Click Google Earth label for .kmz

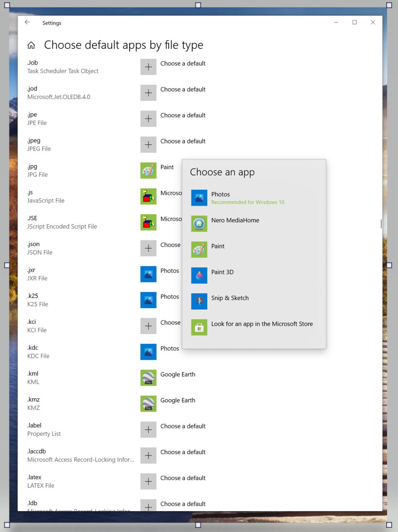(178, 400)
